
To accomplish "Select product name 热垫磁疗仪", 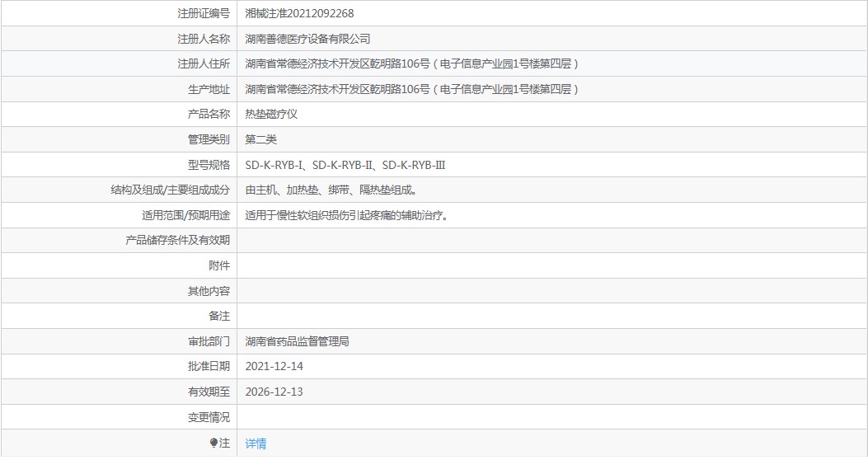I will coord(271,114).
